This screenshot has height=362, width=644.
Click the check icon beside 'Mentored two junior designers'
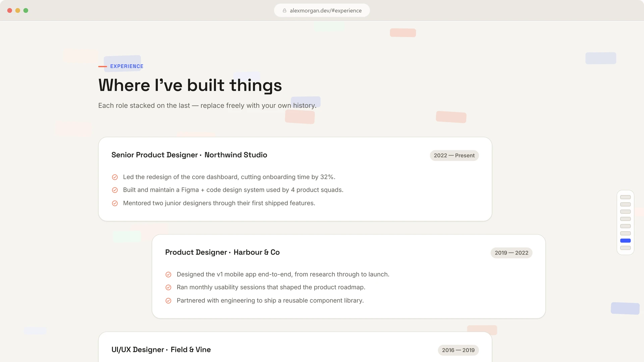click(x=115, y=203)
